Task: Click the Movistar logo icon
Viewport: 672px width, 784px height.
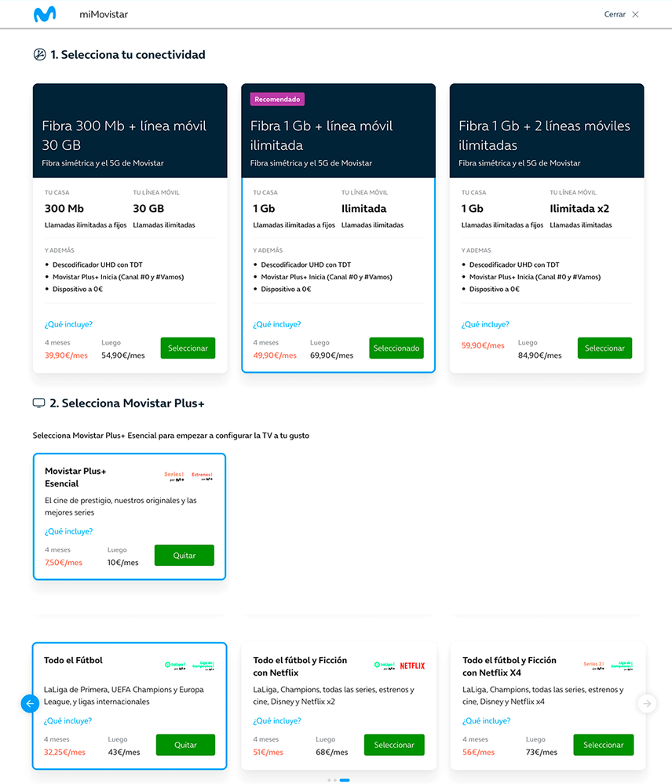Action: [44, 14]
